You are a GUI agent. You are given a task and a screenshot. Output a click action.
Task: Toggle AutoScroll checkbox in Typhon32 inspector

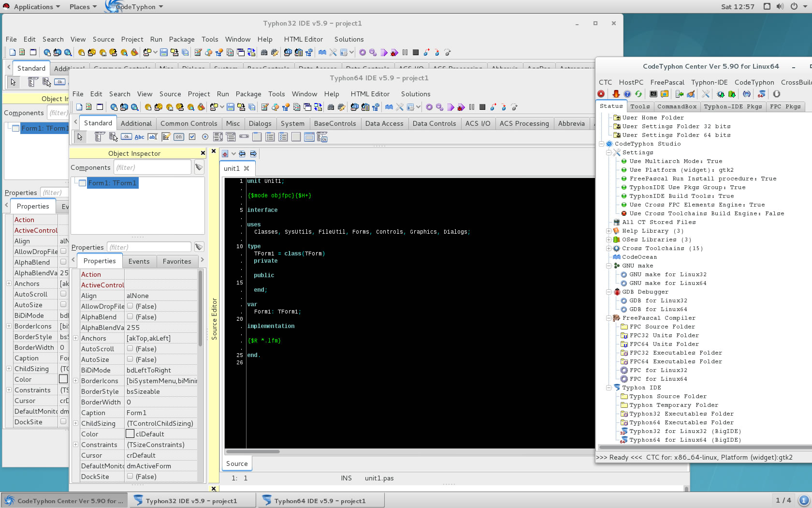(x=63, y=294)
